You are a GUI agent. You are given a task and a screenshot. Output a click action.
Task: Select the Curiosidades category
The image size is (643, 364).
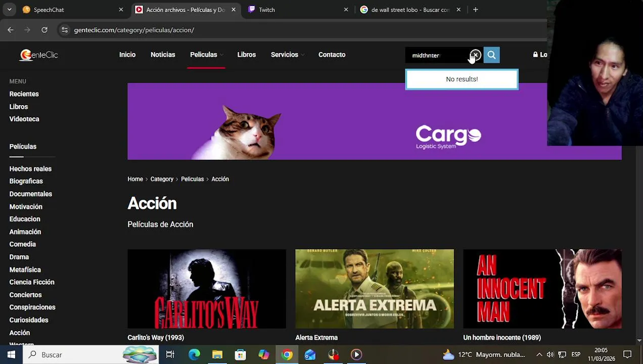pyautogui.click(x=29, y=320)
